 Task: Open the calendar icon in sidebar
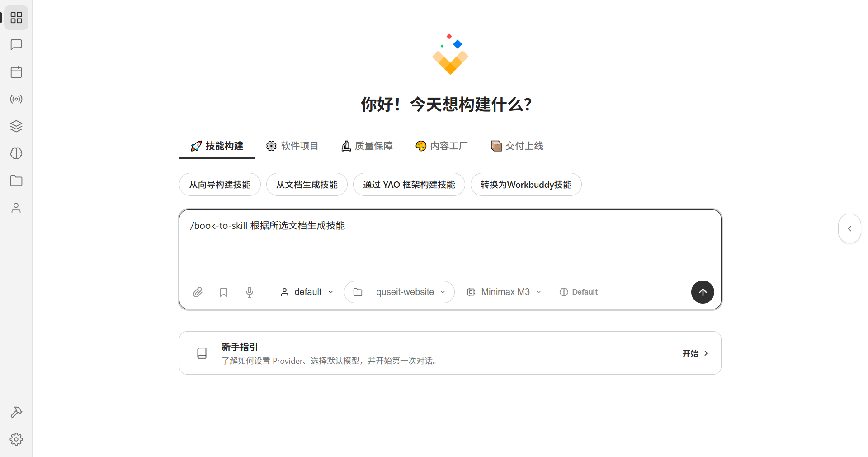tap(16, 72)
